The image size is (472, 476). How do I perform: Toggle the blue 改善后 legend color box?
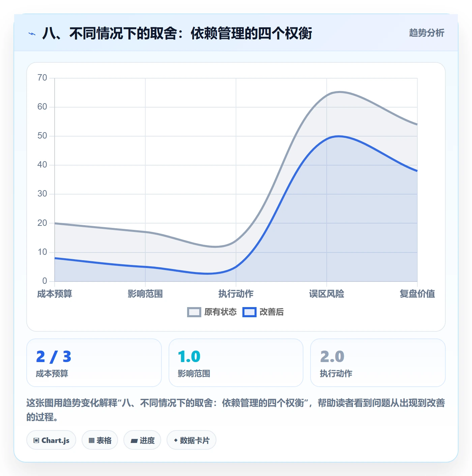[x=249, y=312]
